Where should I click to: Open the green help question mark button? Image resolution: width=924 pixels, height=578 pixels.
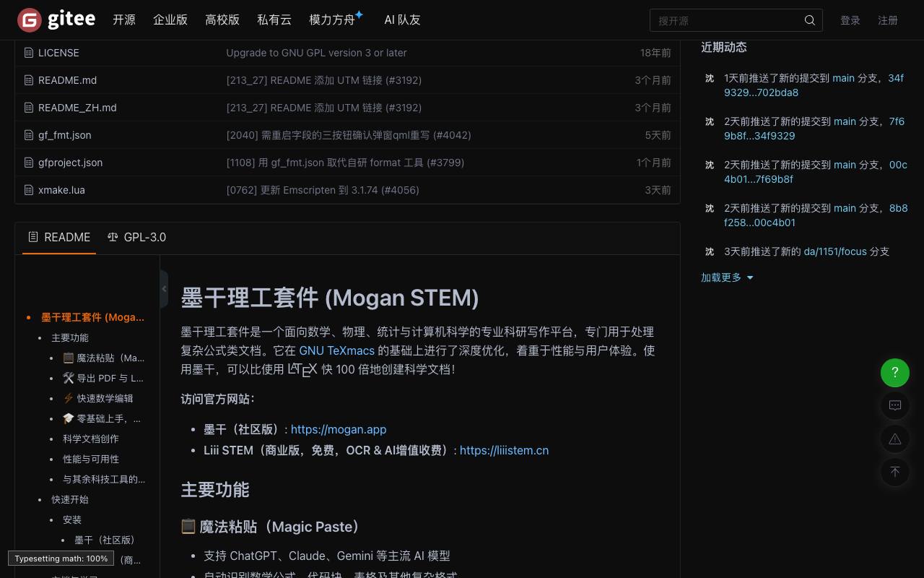click(x=895, y=373)
